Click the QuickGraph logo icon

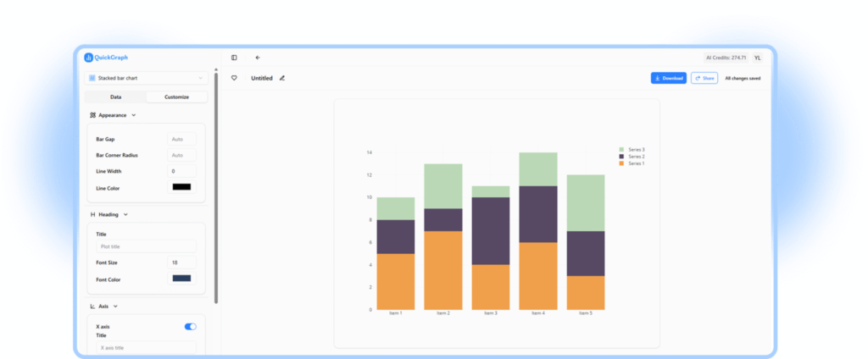pos(88,58)
